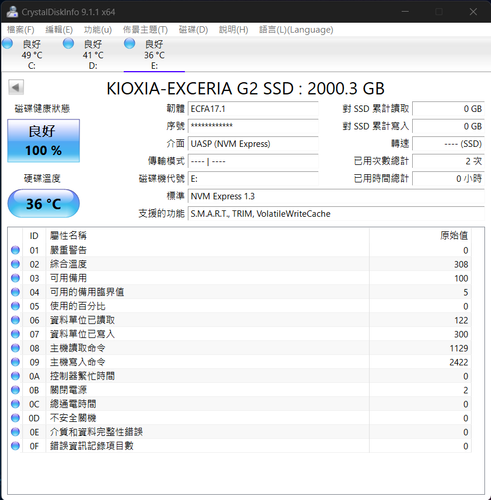
Task: Click status orb for attribute 0C
Action: point(15,404)
